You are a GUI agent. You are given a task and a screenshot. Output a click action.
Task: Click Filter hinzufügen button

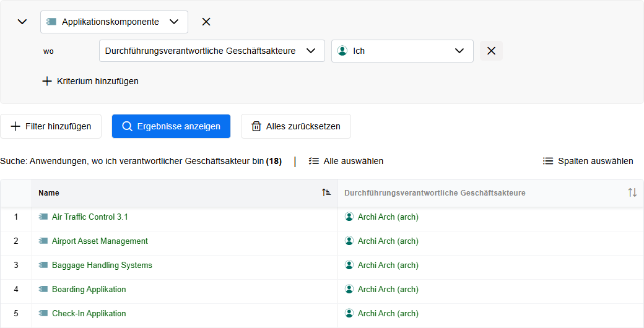(x=51, y=126)
